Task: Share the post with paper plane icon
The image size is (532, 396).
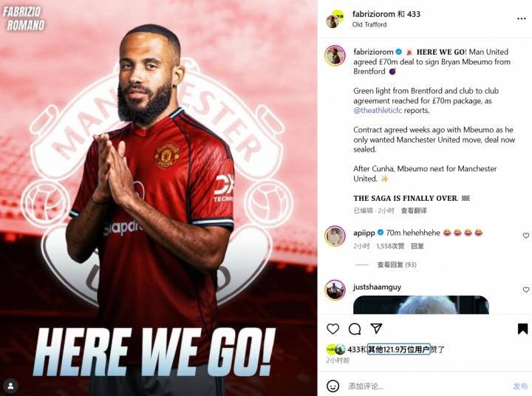Action: point(376,328)
